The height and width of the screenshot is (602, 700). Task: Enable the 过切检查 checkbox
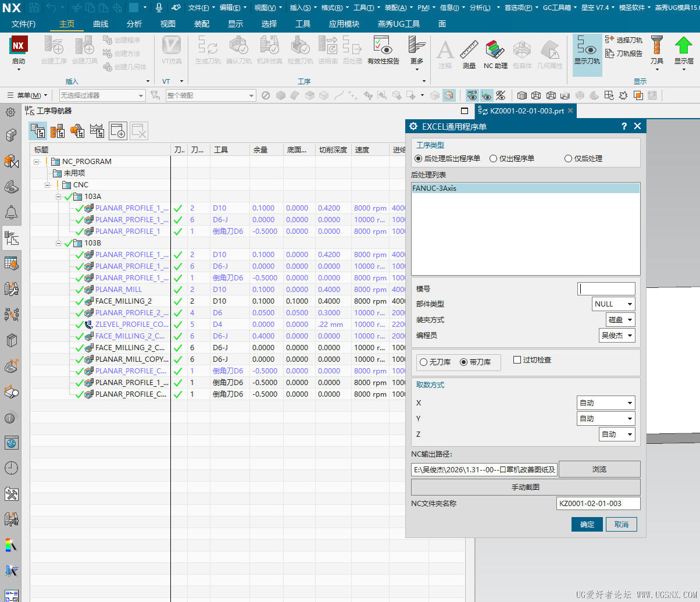[517, 360]
